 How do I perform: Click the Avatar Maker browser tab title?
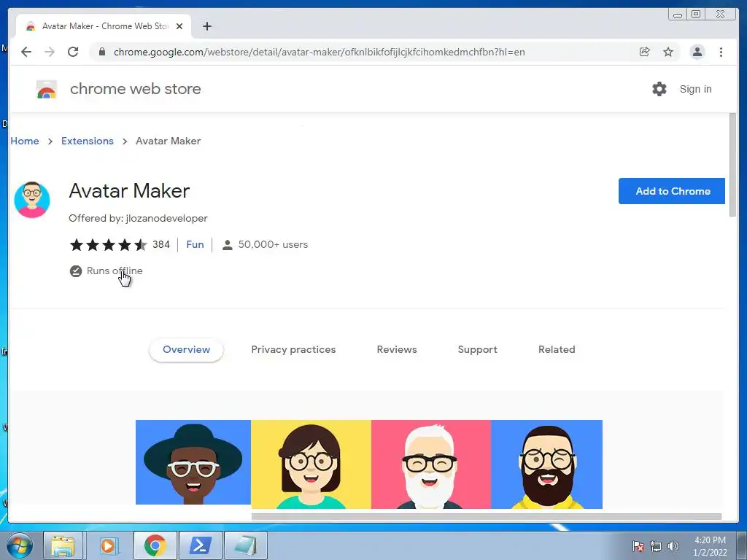(x=105, y=26)
